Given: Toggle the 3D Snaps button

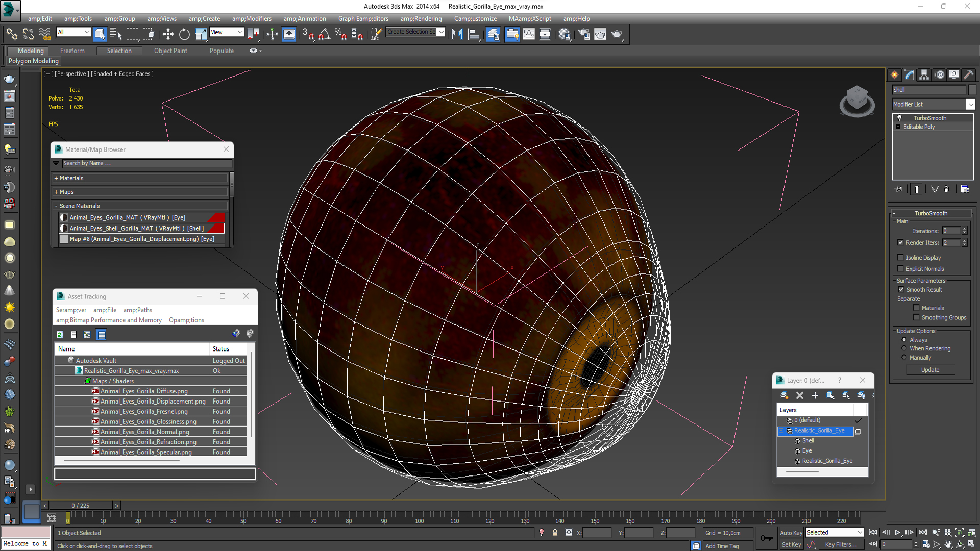Looking at the screenshot, I should pos(308,34).
